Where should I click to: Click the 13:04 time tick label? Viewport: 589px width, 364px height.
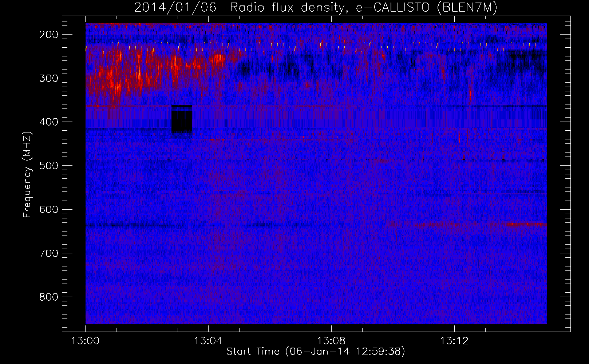(x=208, y=341)
